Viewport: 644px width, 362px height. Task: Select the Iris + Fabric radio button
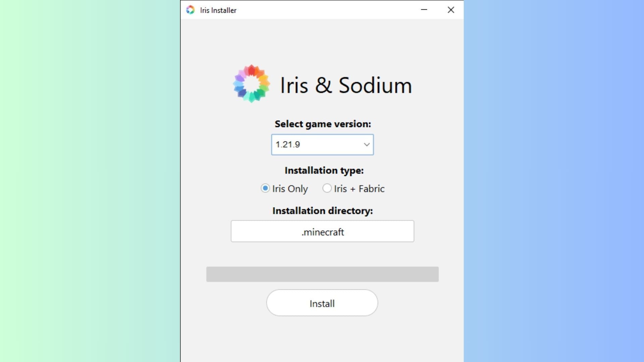[327, 188]
